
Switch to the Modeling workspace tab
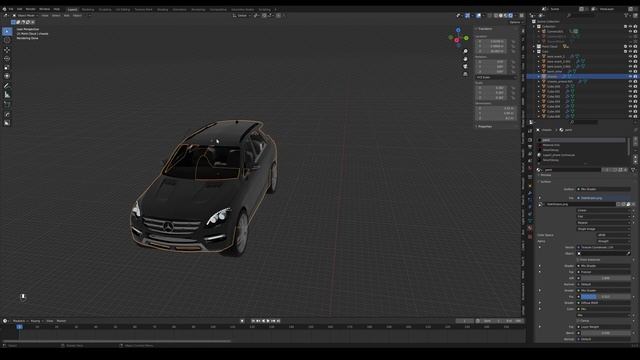pos(88,9)
